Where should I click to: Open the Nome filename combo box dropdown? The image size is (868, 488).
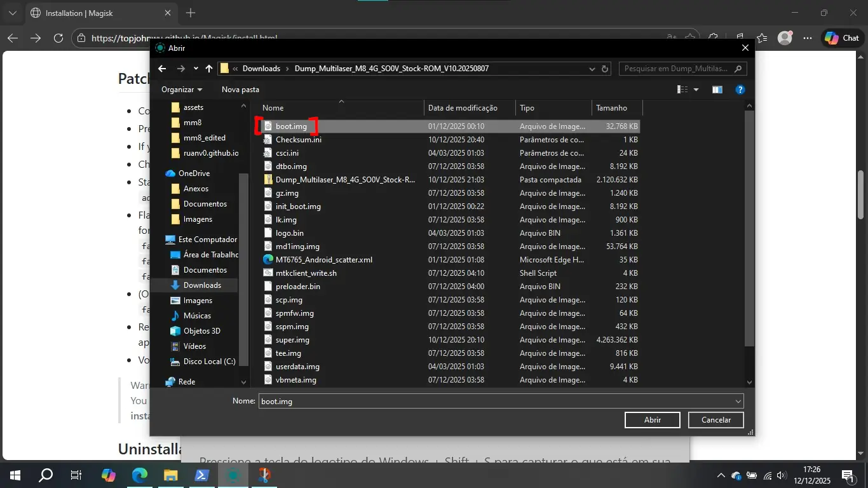coord(738,402)
